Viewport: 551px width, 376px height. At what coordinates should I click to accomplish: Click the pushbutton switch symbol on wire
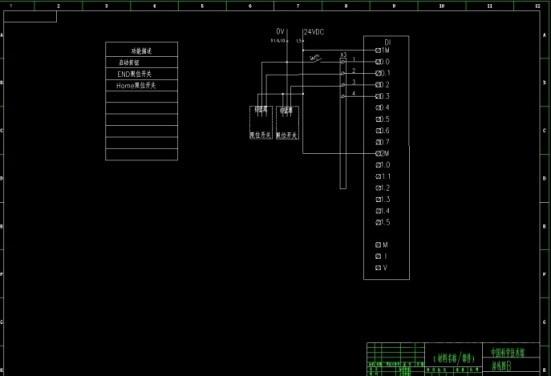315,58
